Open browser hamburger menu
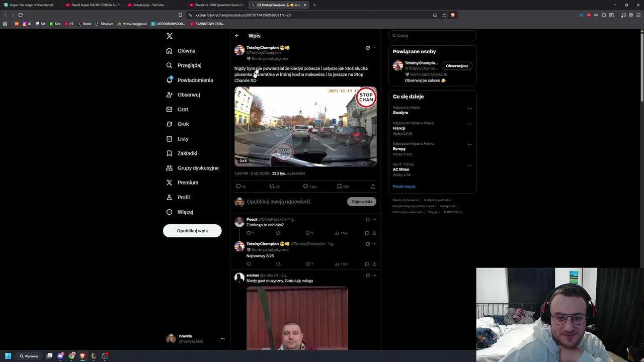Image resolution: width=644 pixels, height=362 pixels. pos(638,15)
